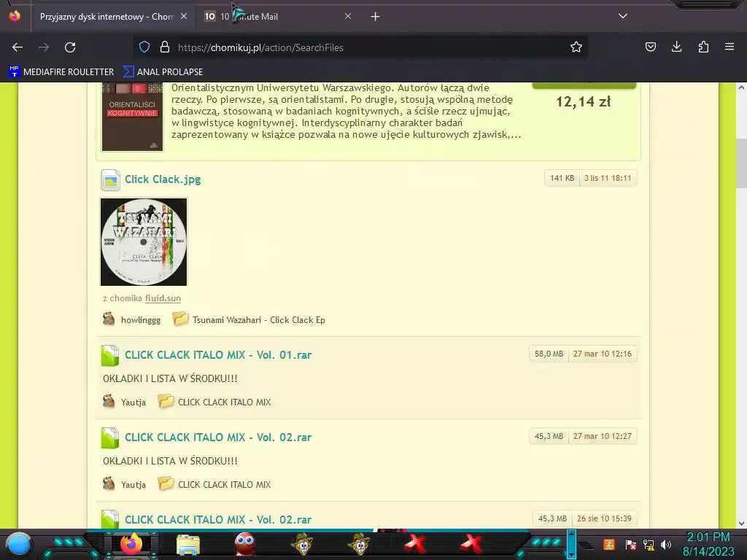Viewport: 747px width, 560px height.
Task: Click folder icon beside Tsunami Wazahari
Action: pos(180,319)
